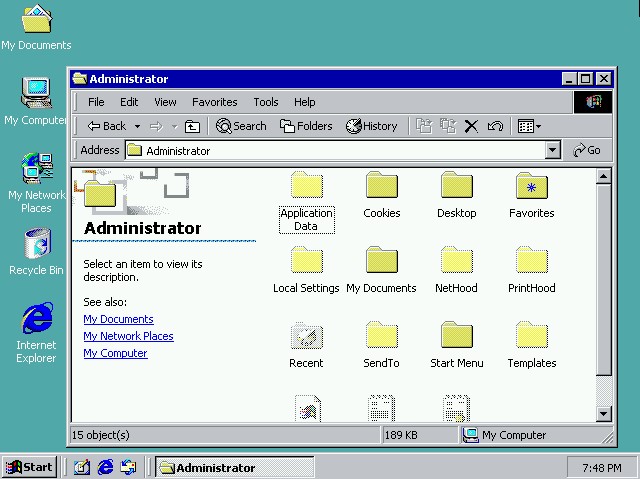Viewport: 640px width, 479px height.
Task: Click the My Documents desktop icon
Action: click(36, 27)
